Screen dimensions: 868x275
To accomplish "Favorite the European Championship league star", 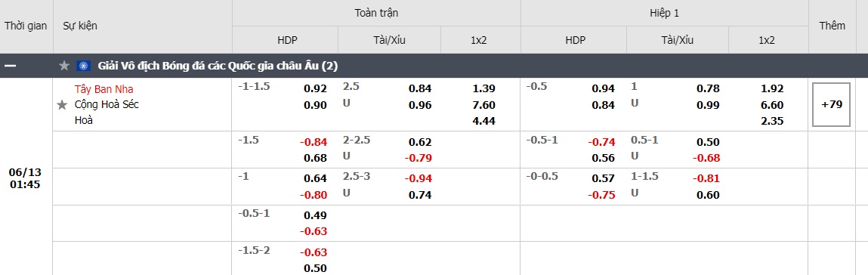I will [64, 66].
